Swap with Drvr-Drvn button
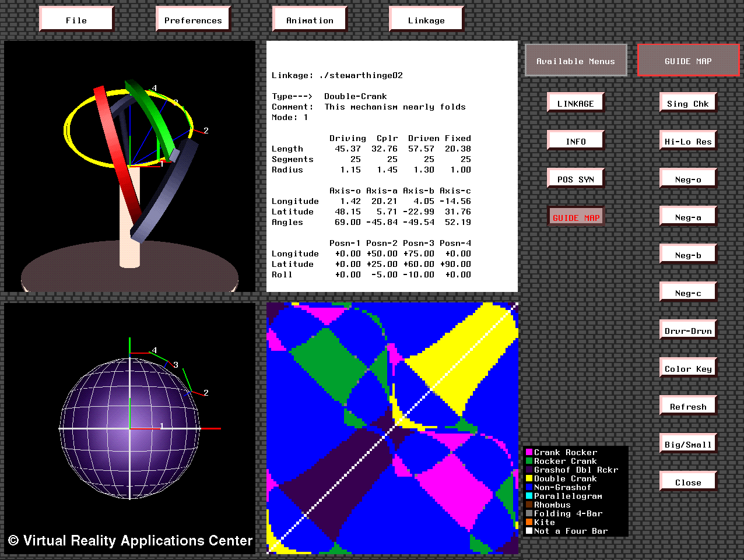The width and height of the screenshot is (744, 560). pos(688,330)
